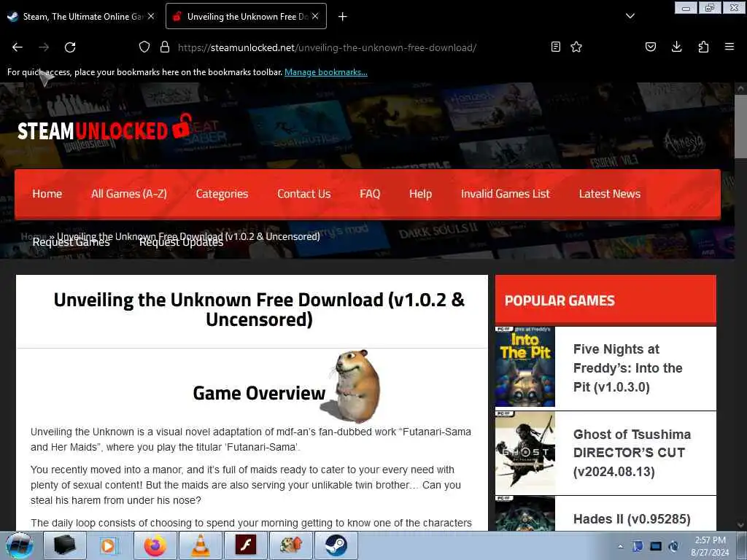Screen dimensions: 747x560
Task: Toggle reader view icon in address bar
Action: tap(555, 47)
